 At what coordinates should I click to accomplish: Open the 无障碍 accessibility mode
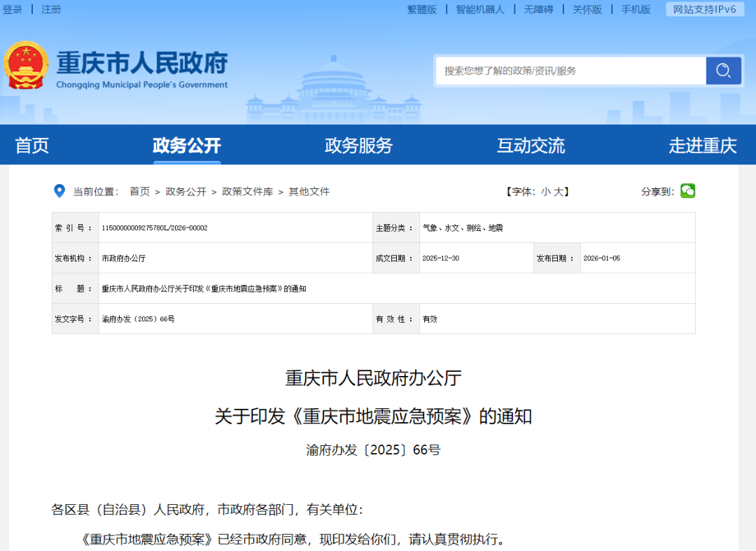pos(539,9)
